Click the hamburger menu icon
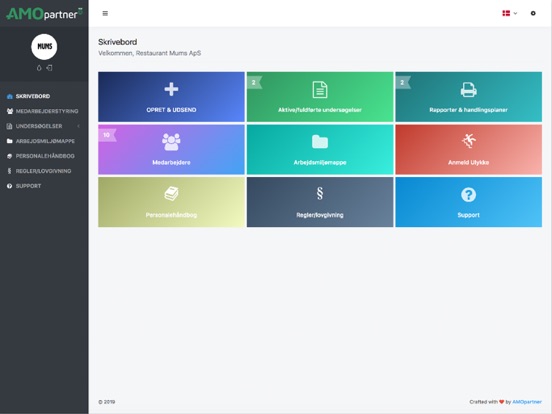The image size is (552, 414). [x=105, y=13]
